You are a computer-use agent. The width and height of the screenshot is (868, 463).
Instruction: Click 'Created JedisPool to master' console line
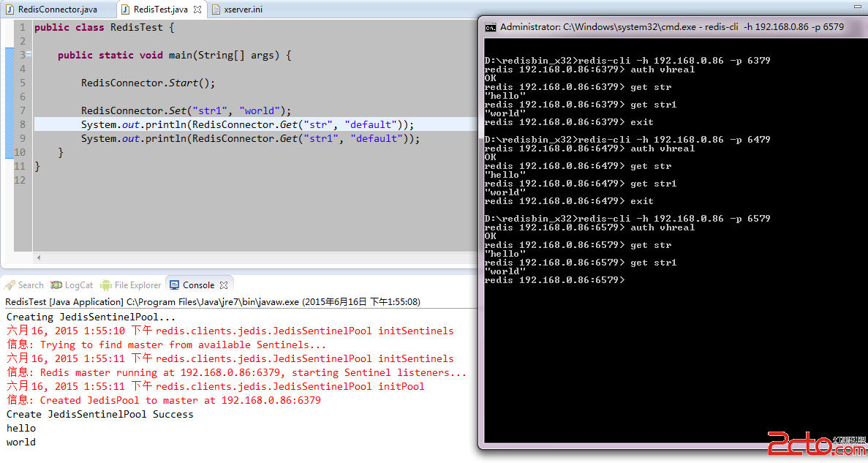[163, 400]
